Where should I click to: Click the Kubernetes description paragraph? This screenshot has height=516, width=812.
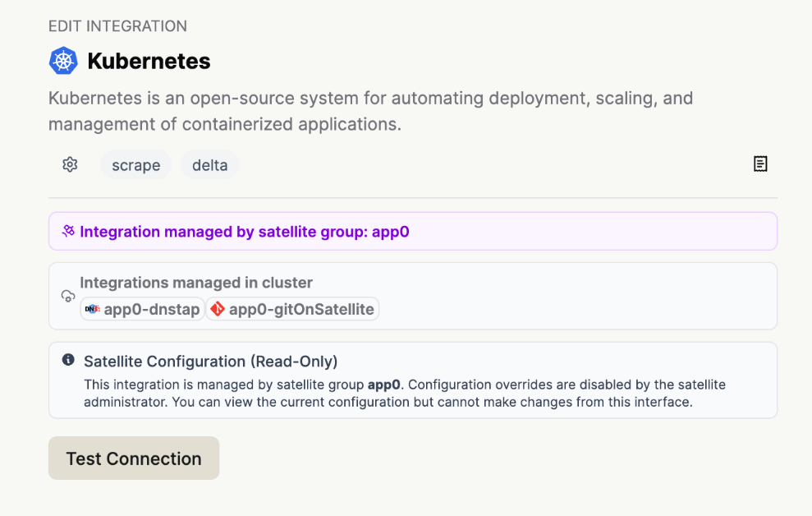[371, 111]
